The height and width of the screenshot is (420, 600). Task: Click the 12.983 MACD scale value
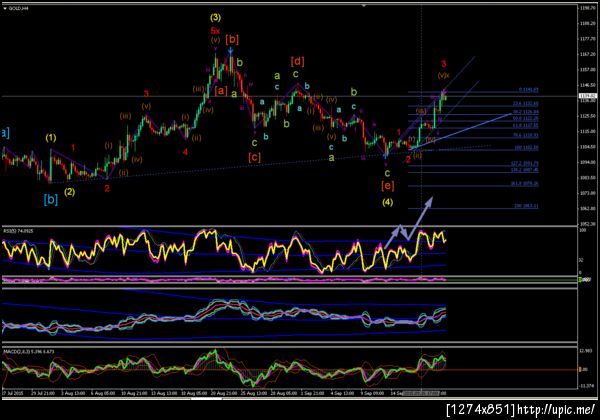click(586, 351)
